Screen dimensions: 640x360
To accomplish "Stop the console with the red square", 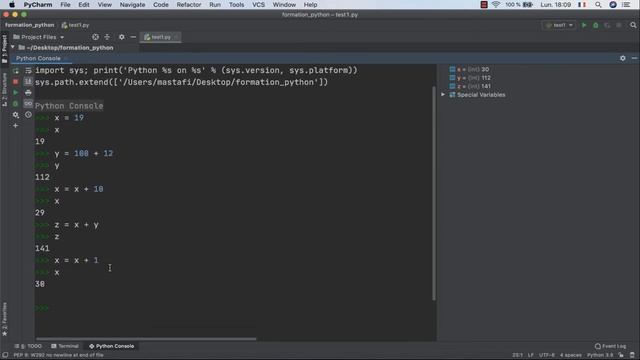I will click(16, 82).
